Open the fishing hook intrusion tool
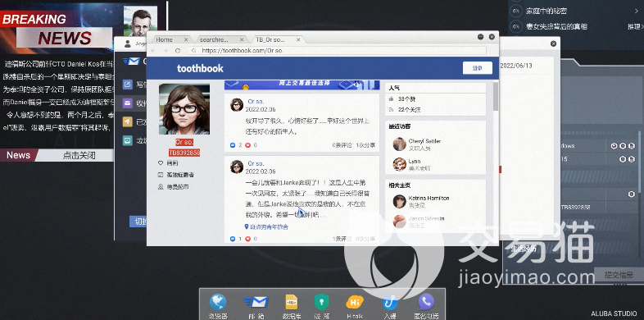Image resolution: width=644 pixels, height=320 pixels. 390,302
